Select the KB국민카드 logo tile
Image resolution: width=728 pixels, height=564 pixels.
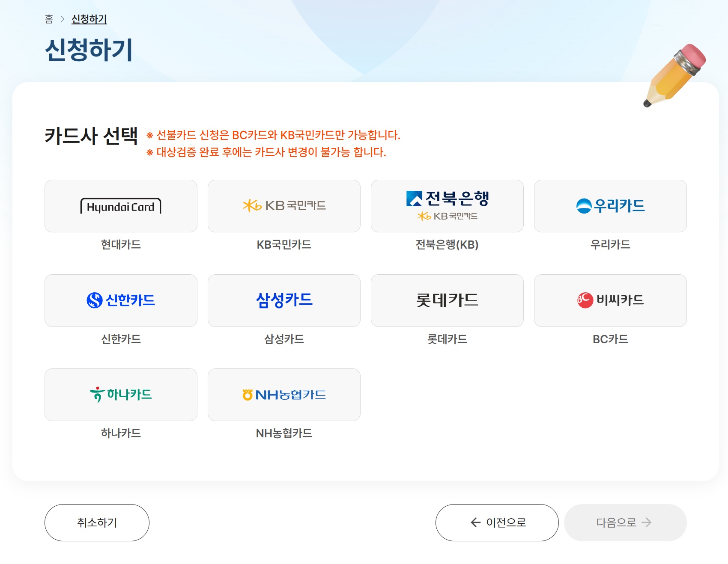[284, 206]
